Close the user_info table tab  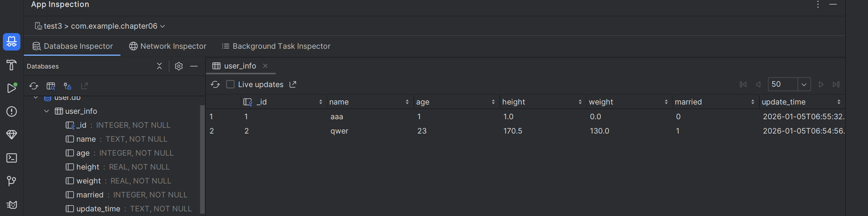click(x=265, y=66)
